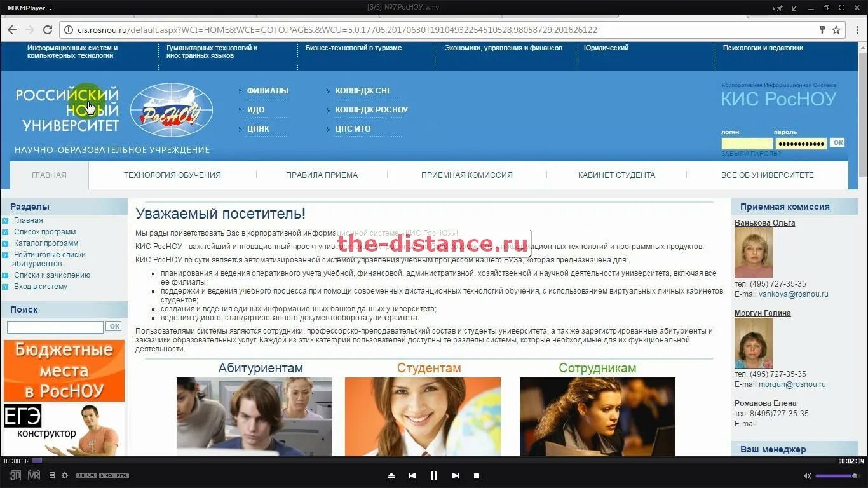
Task: Switch to the ПРИЕМНАЯ КОМИССИЯ tab
Action: [x=467, y=175]
